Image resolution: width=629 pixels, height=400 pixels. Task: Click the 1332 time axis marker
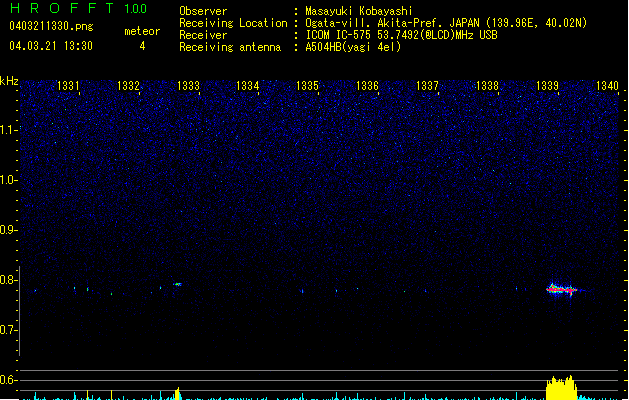coord(128,86)
